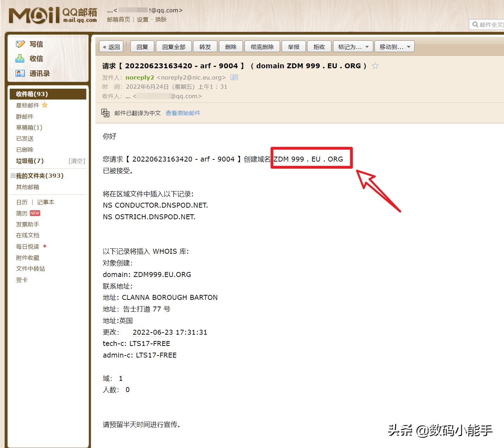Click the 回复全部 reply-all button
The width and height of the screenshot is (504, 448).
(173, 46)
